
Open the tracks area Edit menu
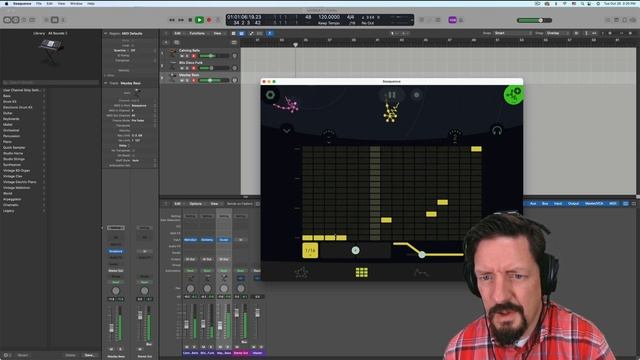coord(178,33)
